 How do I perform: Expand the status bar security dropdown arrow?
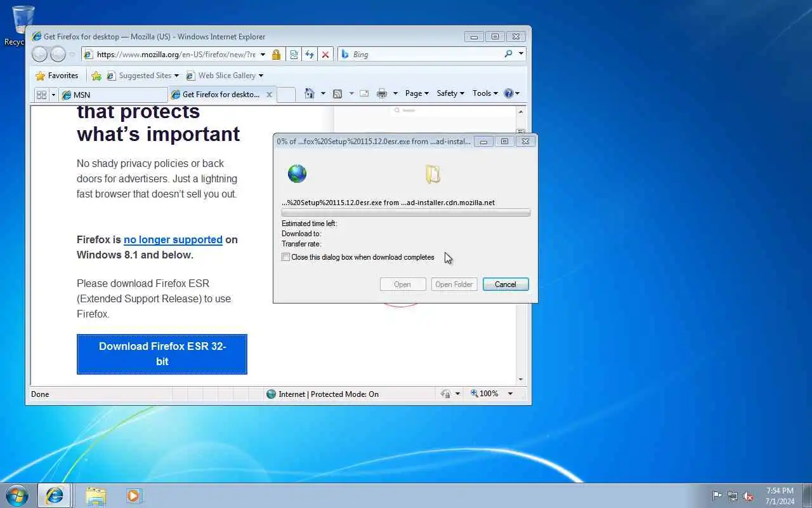(457, 394)
